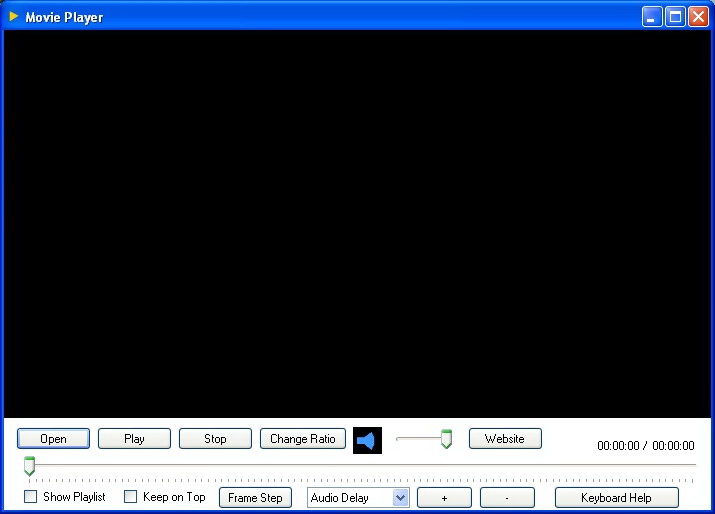715x514 pixels.
Task: Mute audio with the blue speaker icon
Action: click(x=367, y=441)
